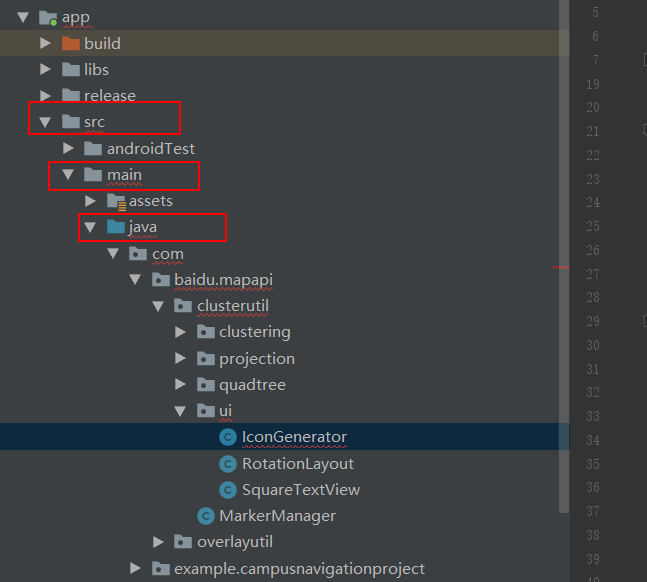Click the project tree vertical scrollbar
647x582 pixels.
point(564,256)
